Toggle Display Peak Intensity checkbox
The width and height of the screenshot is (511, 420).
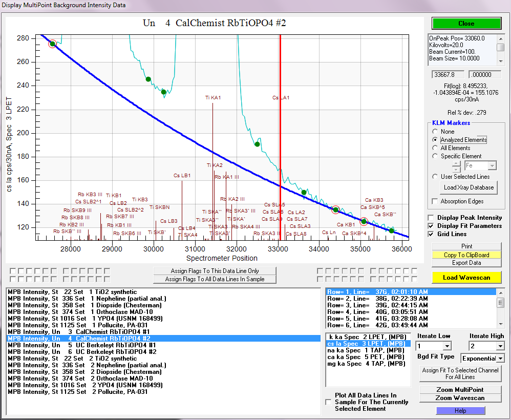pos(431,218)
